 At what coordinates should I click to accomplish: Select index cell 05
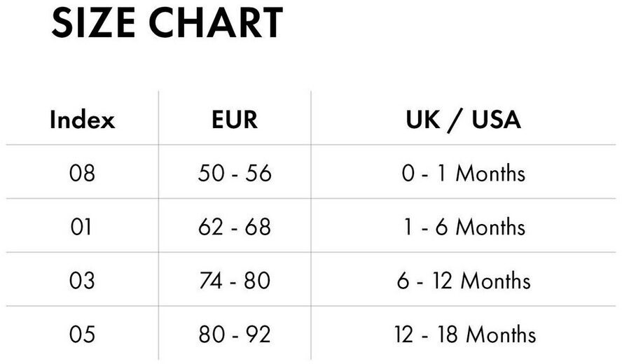coord(82,335)
